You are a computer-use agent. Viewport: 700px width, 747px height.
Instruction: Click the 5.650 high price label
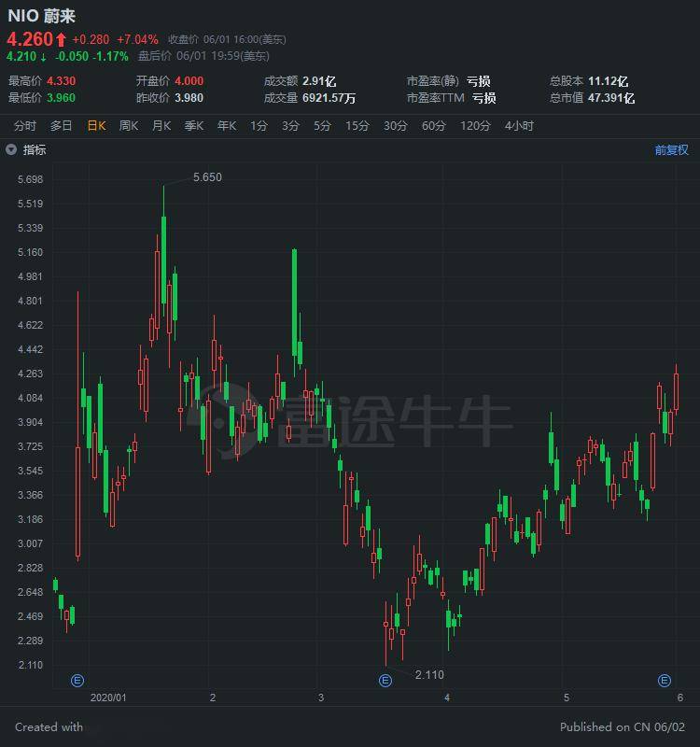coord(207,177)
